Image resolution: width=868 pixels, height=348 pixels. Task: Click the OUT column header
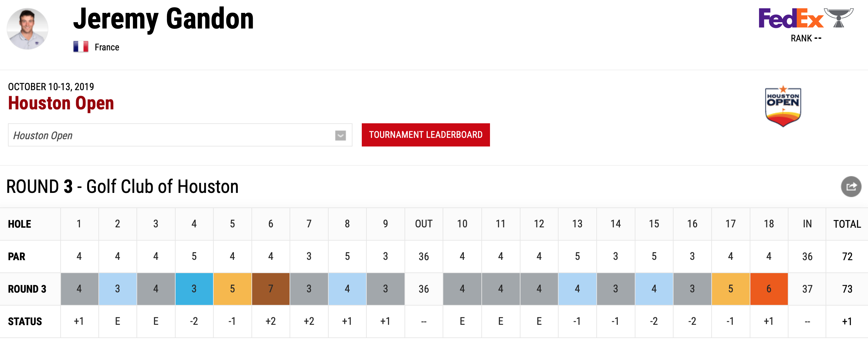pos(423,224)
